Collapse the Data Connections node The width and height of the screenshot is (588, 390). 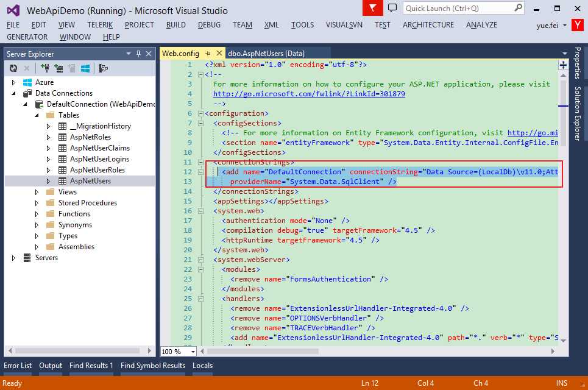coord(13,93)
